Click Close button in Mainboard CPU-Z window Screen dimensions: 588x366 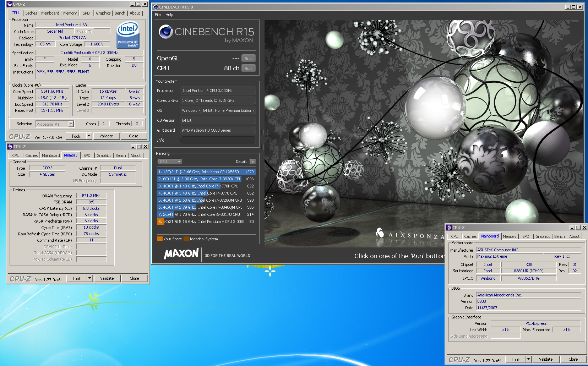pos(573,359)
